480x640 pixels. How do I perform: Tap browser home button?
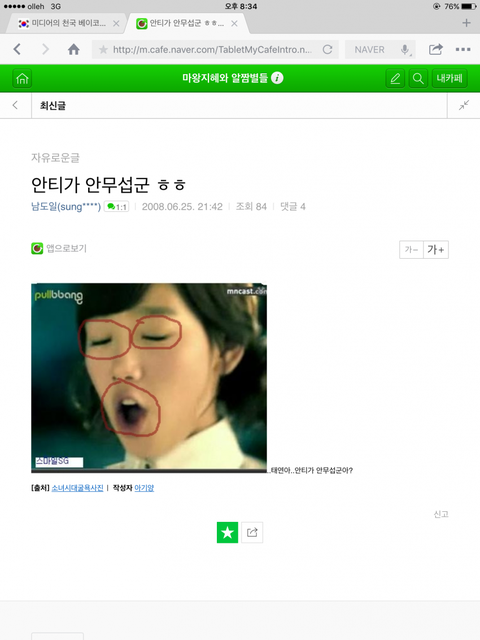[73, 50]
